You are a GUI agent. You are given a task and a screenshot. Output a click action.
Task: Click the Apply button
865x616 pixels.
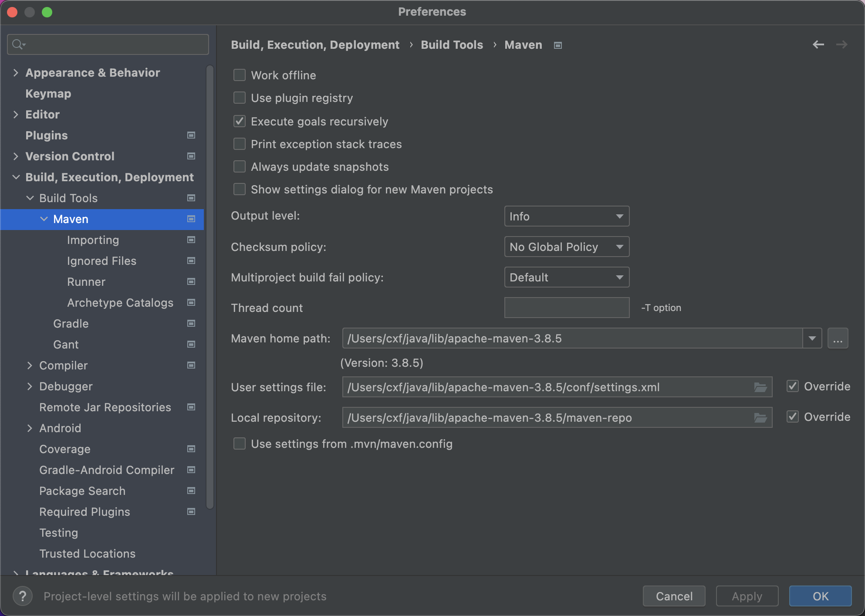(x=747, y=596)
